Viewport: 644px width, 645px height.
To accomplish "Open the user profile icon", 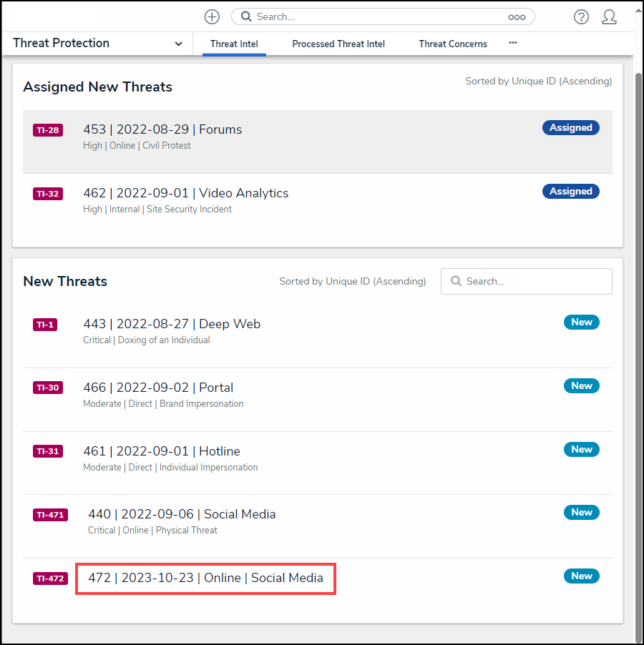I will (609, 16).
